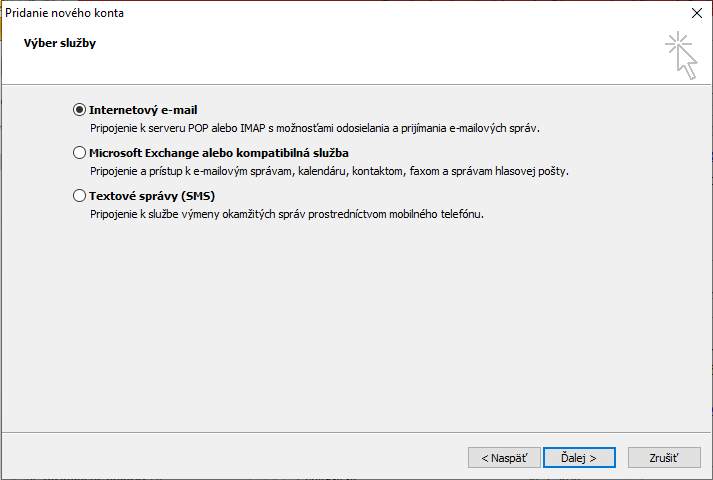
Task: Click the resize grip in dialog corner
Action: pyautogui.click(x=706, y=474)
